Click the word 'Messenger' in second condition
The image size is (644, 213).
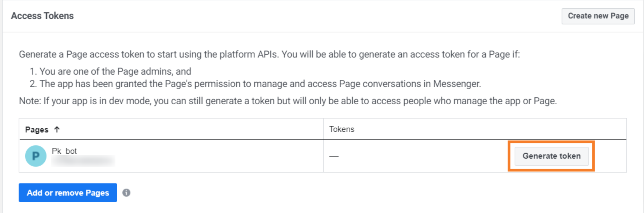pos(456,84)
